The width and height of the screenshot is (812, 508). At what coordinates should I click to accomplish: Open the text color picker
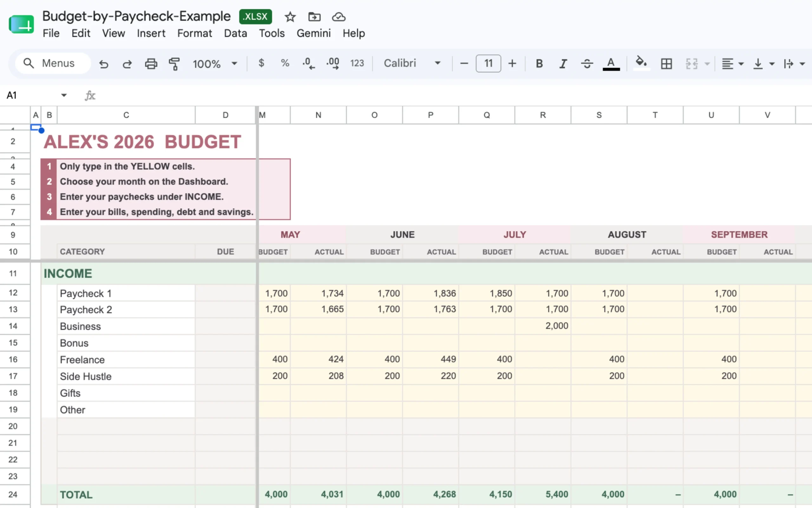point(611,63)
